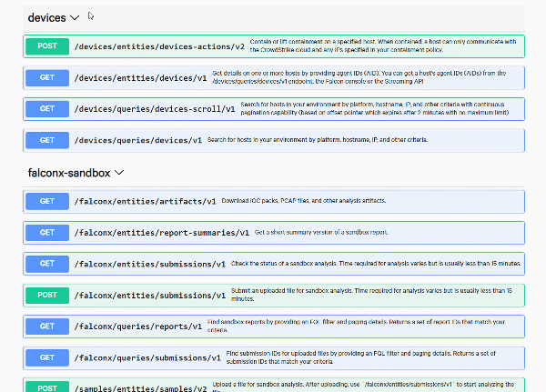
Task: Click GET badge for devices-scroll/v1
Action: (47, 109)
